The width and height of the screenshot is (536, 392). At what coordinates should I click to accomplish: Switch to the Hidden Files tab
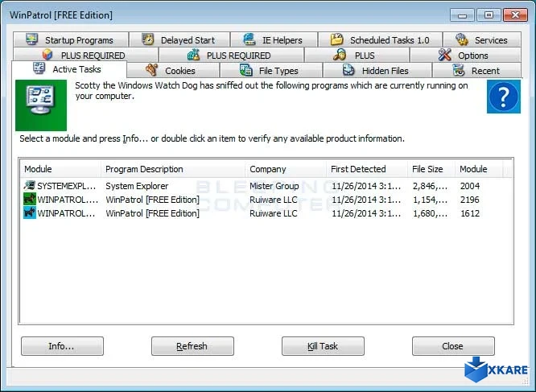pos(377,71)
